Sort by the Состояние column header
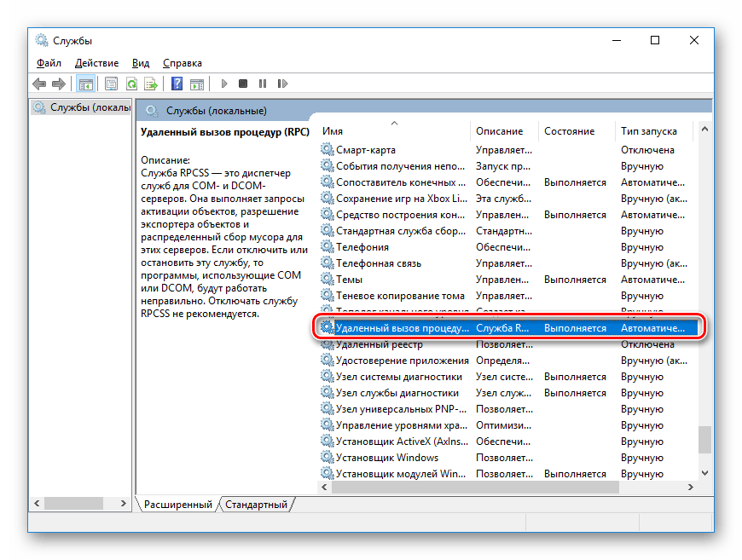 (x=569, y=131)
